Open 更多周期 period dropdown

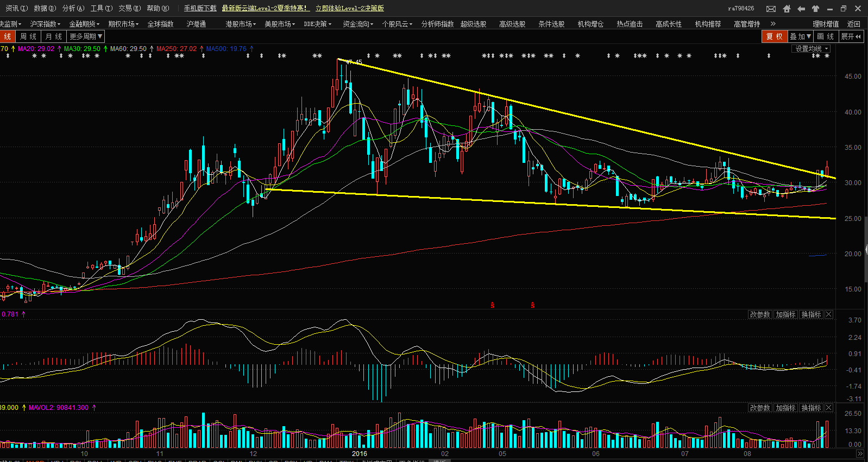[x=86, y=36]
